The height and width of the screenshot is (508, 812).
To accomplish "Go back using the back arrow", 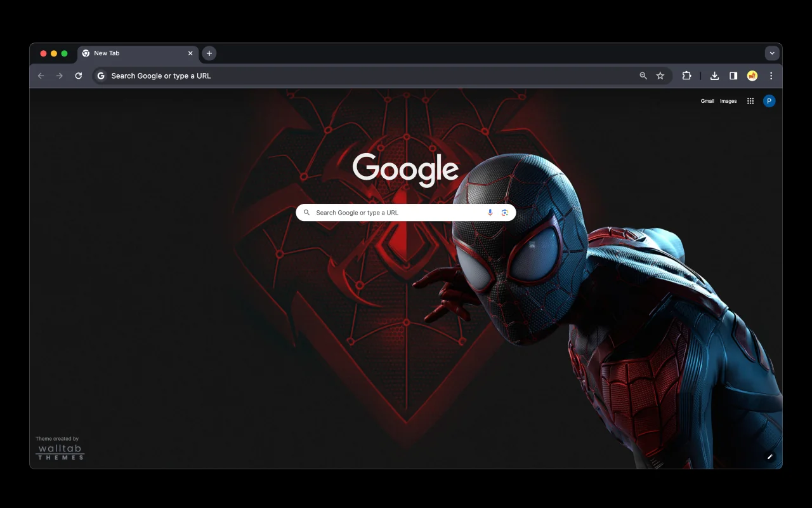I will [x=41, y=76].
